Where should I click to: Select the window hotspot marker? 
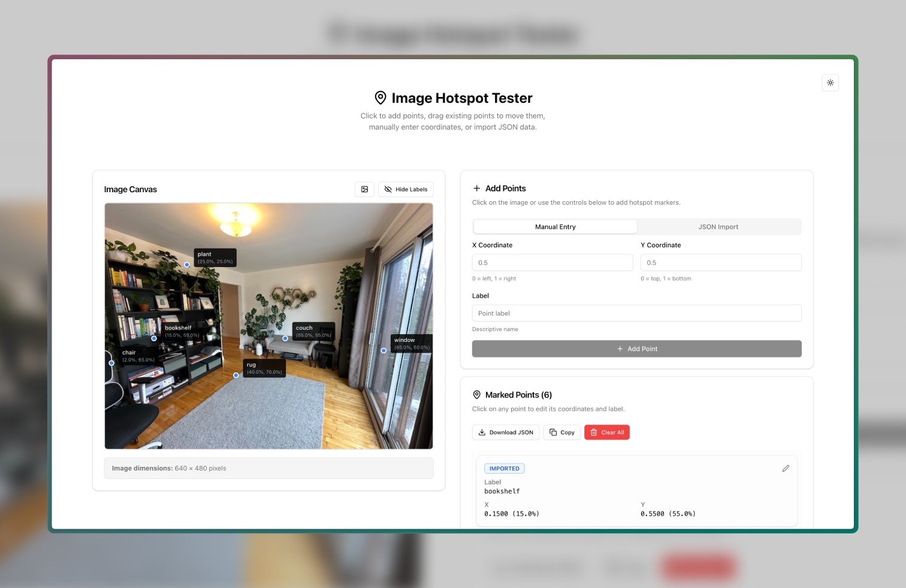point(383,351)
